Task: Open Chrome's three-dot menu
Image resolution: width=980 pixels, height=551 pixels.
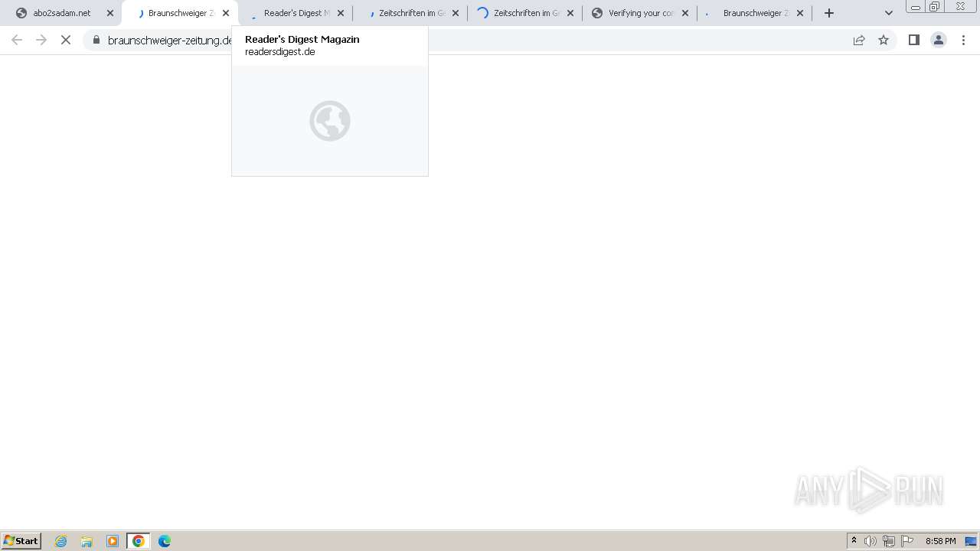Action: point(963,40)
